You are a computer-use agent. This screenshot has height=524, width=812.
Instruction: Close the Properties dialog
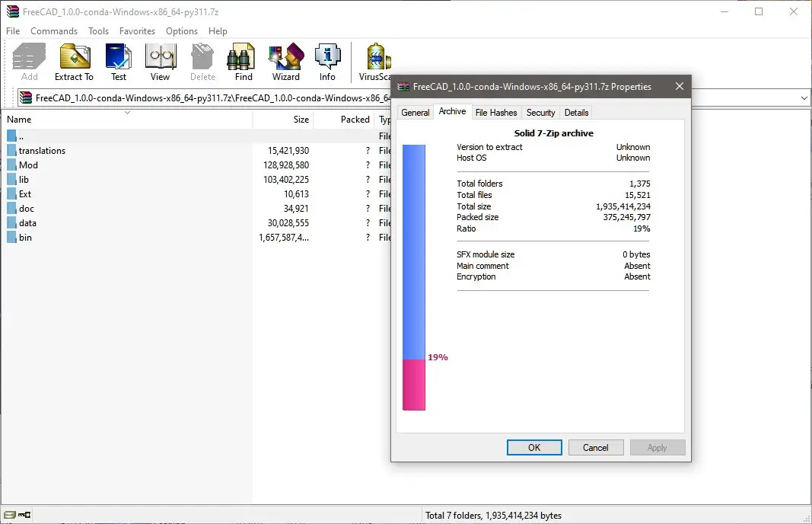(x=680, y=86)
